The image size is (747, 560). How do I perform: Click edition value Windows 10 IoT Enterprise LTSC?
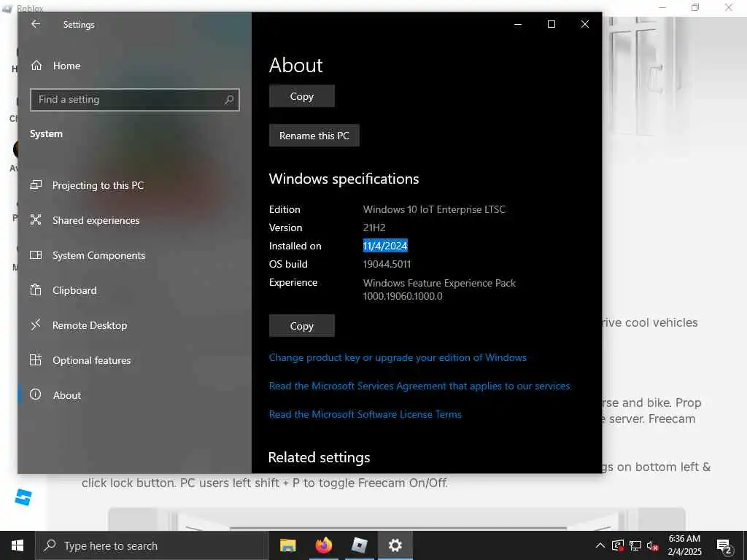[434, 209]
